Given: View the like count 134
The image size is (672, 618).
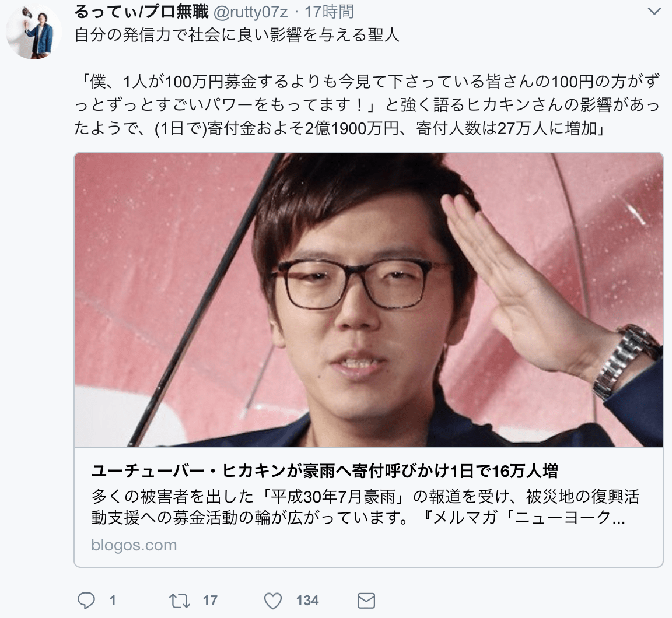Looking at the screenshot, I should [x=307, y=601].
